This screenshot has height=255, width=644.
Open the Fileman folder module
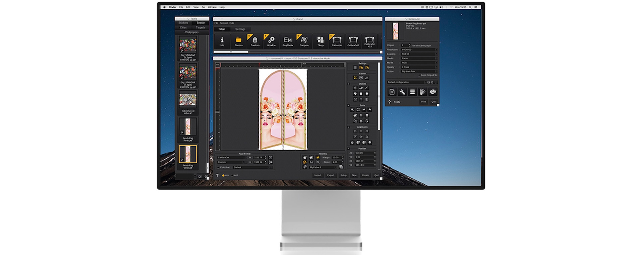click(238, 41)
